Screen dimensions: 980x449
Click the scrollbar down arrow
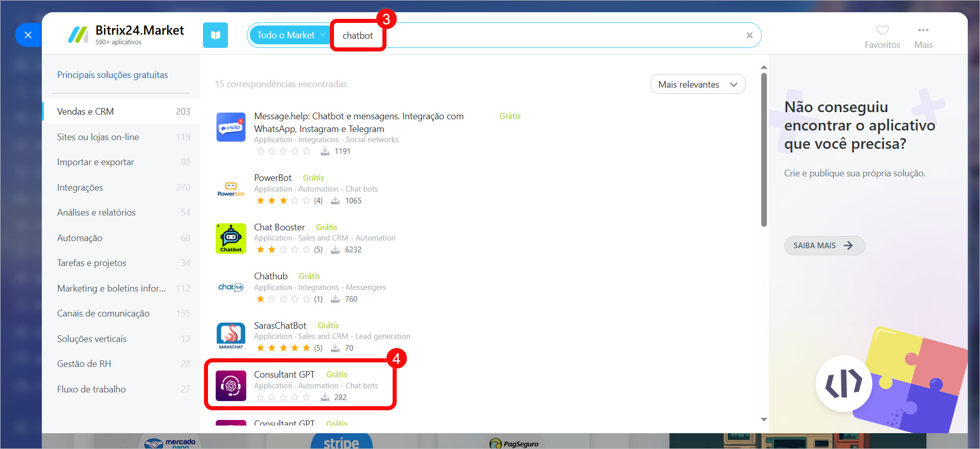pos(764,420)
